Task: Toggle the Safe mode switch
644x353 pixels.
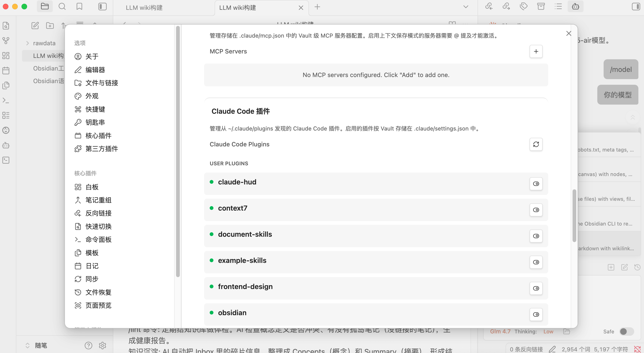Action: 627,332
